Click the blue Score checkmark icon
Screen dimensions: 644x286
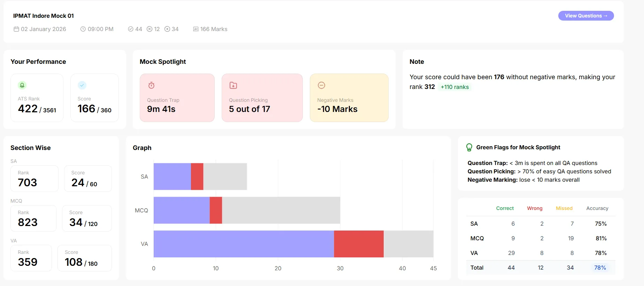click(x=82, y=85)
